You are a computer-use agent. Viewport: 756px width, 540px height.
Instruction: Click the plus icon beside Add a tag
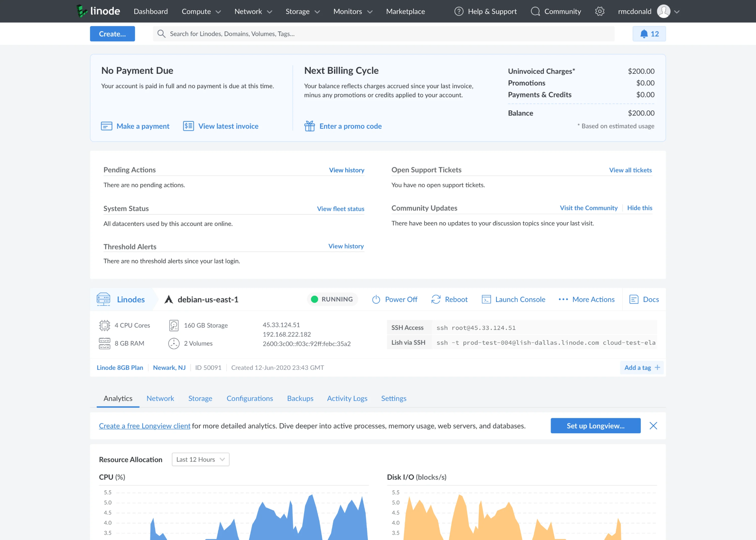click(657, 368)
